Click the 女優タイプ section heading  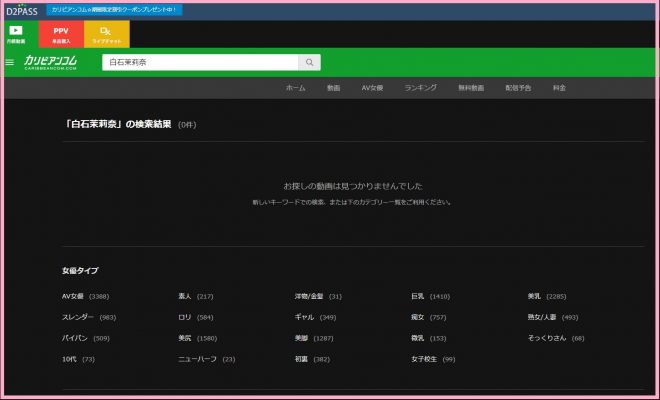point(80,271)
